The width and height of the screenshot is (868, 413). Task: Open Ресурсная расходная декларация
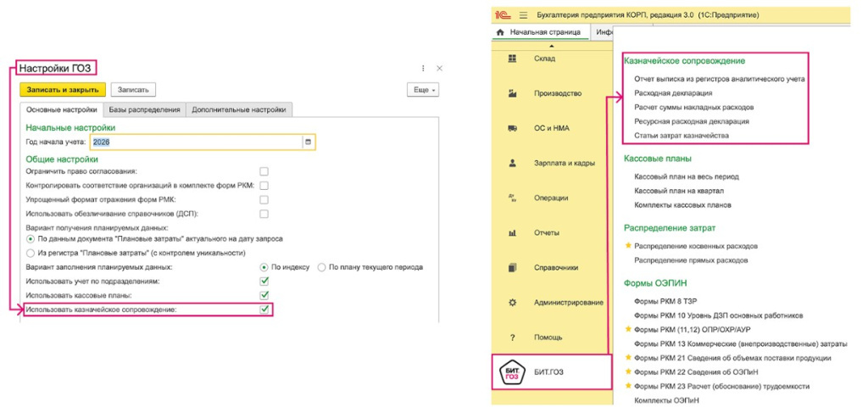(x=692, y=121)
